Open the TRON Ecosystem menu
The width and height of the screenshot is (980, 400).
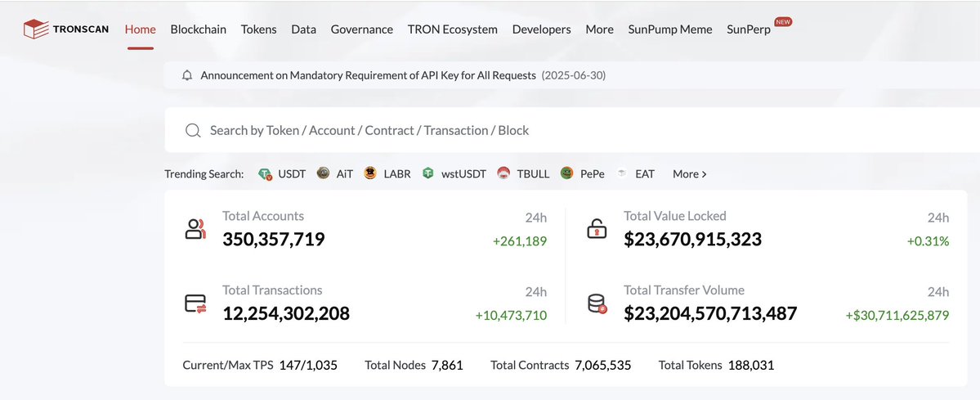point(452,29)
